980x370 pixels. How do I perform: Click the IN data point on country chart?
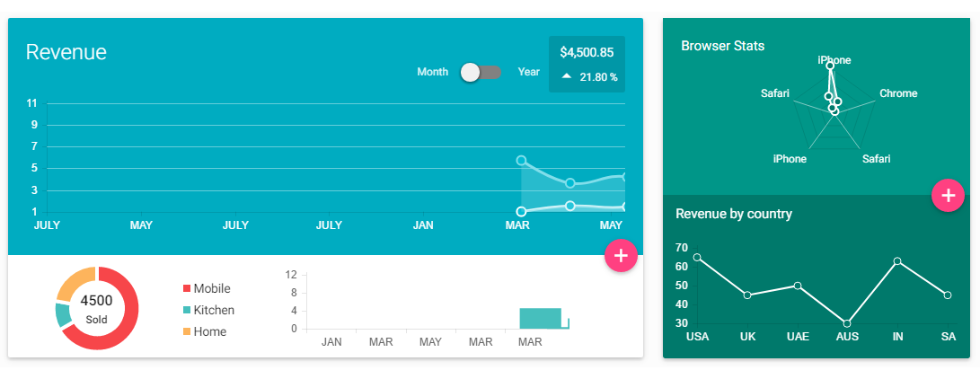897,261
